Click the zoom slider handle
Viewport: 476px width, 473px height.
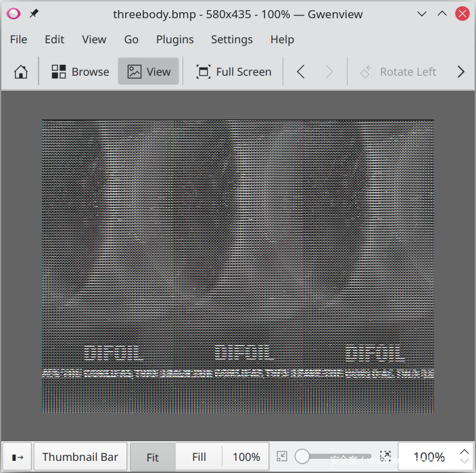point(302,457)
